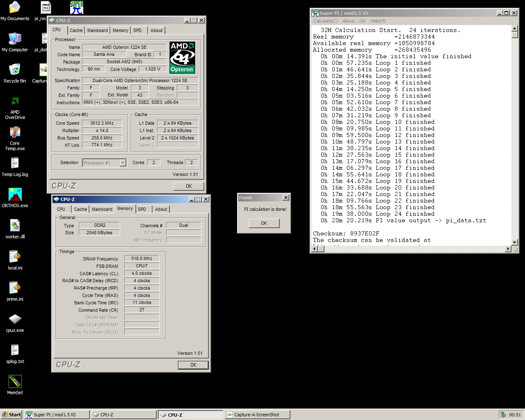
Task: Open About tab in top CPU-Z window
Action: (156, 30)
